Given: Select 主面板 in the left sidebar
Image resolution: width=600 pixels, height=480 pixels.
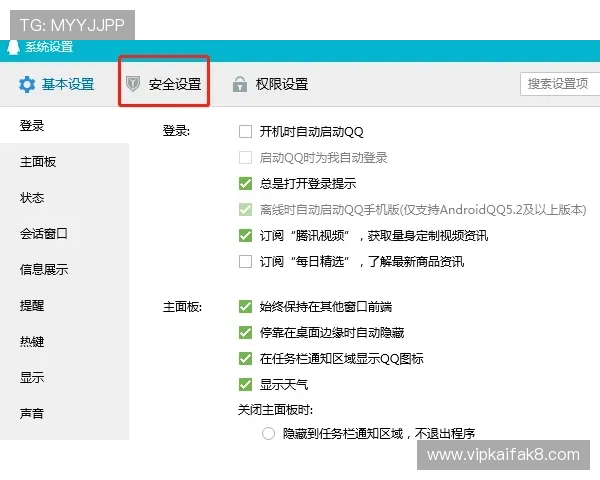Looking at the screenshot, I should (64, 162).
